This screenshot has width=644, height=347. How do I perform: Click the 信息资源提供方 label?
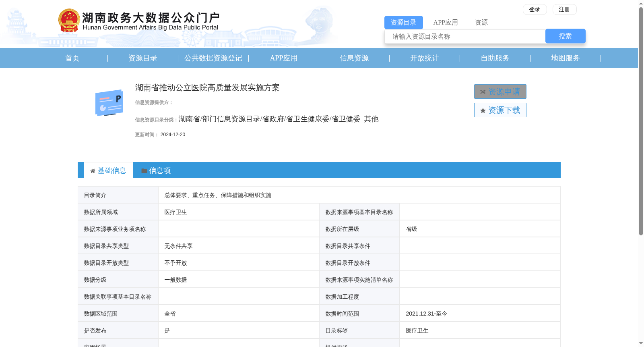(x=154, y=102)
